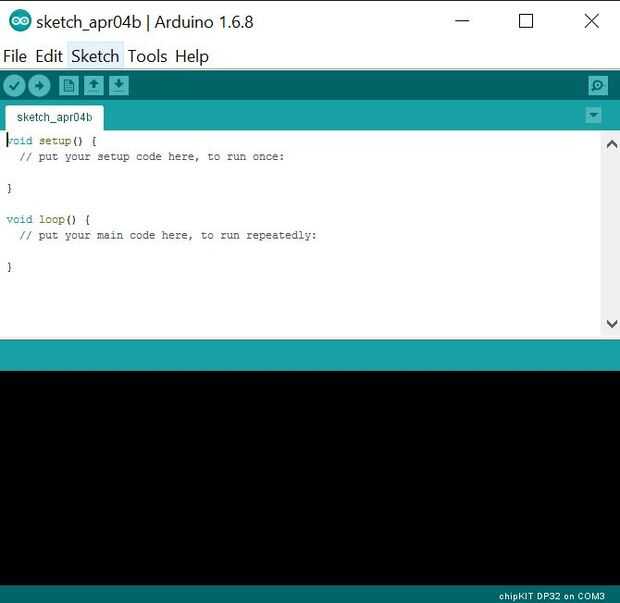Viewport: 620px width, 603px height.
Task: Click editor scrollbar up arrow
Action: tap(612, 144)
